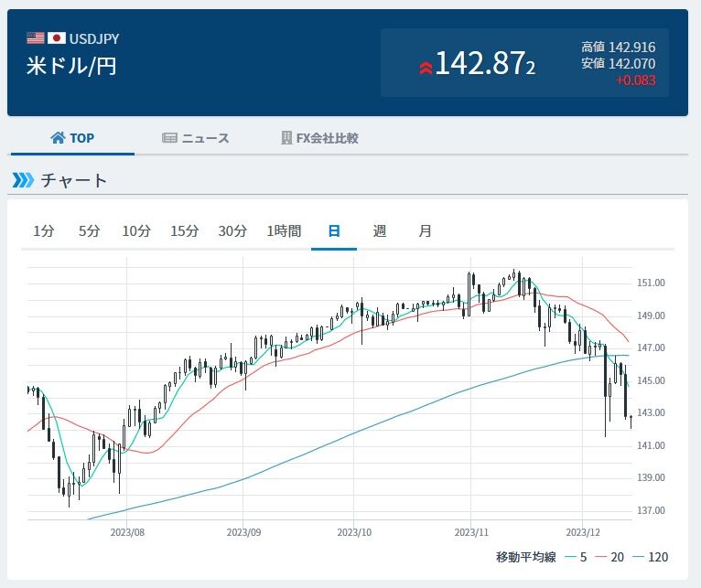Open the ニュース tab
Image resolution: width=701 pixels, height=588 pixels.
coord(204,138)
